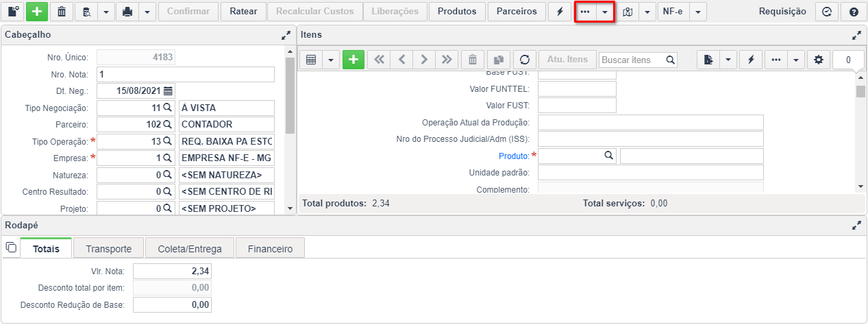
Task: Click the Produto link label
Action: coord(513,156)
